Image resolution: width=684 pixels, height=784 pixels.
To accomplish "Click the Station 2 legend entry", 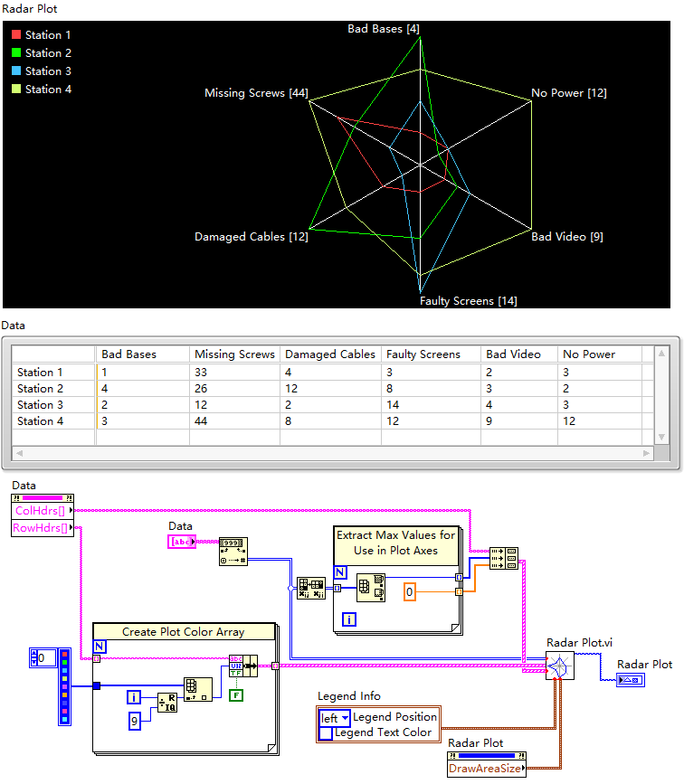I will pos(48,53).
